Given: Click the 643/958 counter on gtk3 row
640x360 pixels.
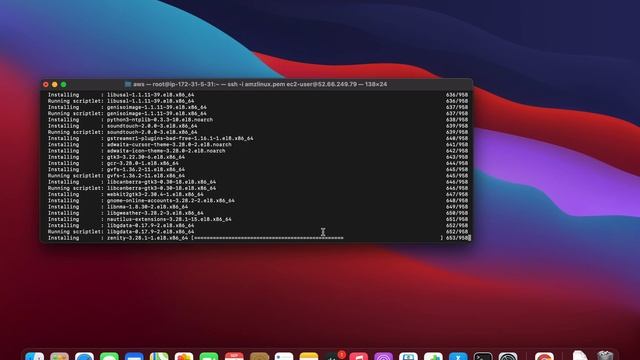Looking at the screenshot, I should pyautogui.click(x=457, y=157).
